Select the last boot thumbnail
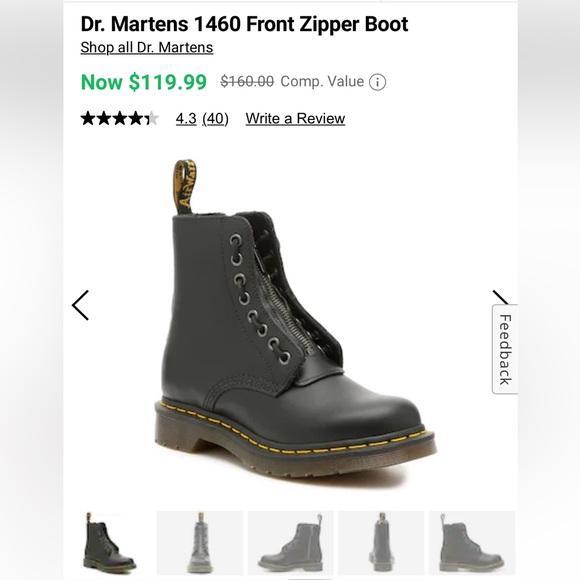 (472, 543)
